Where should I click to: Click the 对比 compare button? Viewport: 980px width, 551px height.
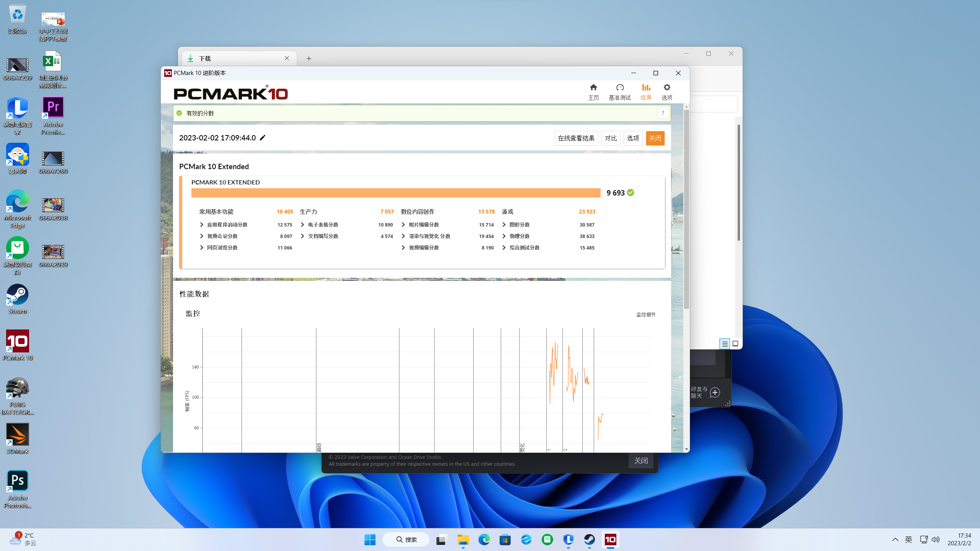tap(611, 138)
